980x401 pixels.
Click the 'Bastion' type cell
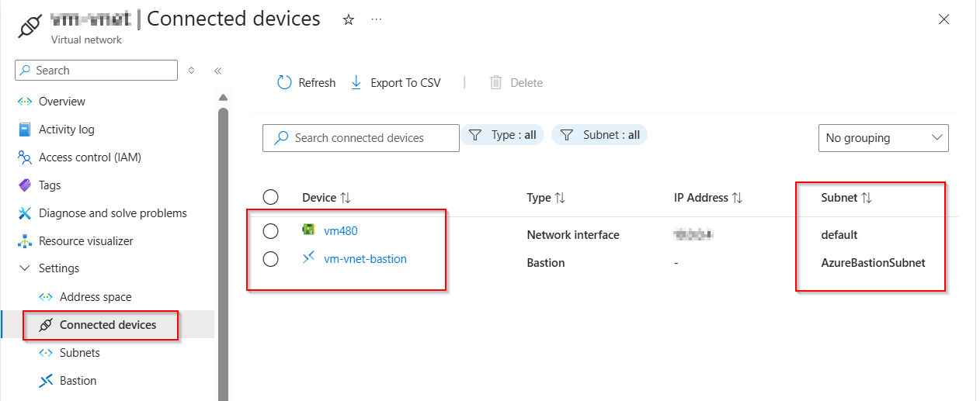(x=546, y=263)
